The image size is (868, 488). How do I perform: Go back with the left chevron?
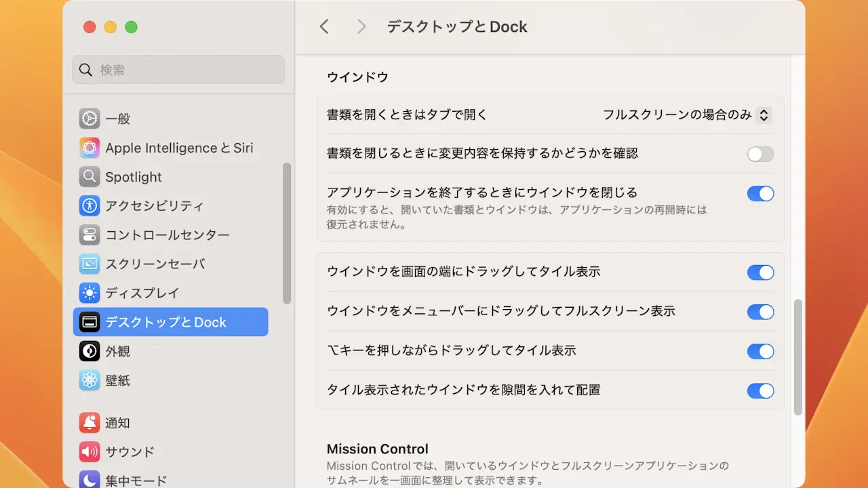[x=324, y=26]
